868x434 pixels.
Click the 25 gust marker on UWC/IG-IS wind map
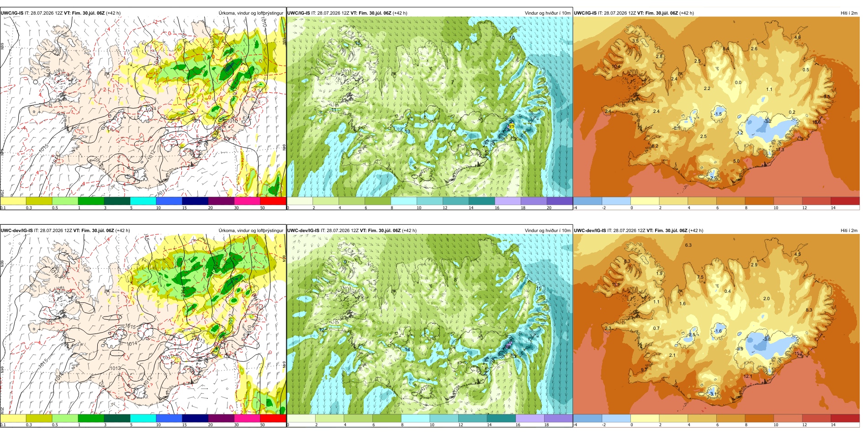pos(512,126)
